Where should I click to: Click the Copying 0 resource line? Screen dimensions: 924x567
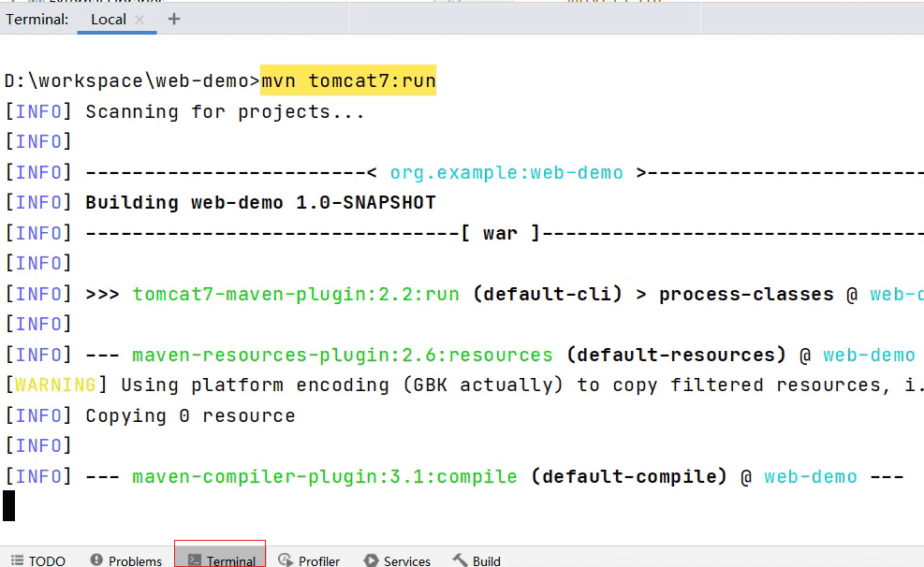click(x=190, y=415)
